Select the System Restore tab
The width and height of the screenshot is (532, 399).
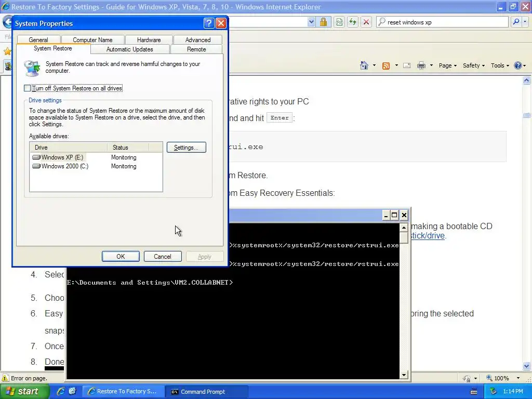(53, 48)
